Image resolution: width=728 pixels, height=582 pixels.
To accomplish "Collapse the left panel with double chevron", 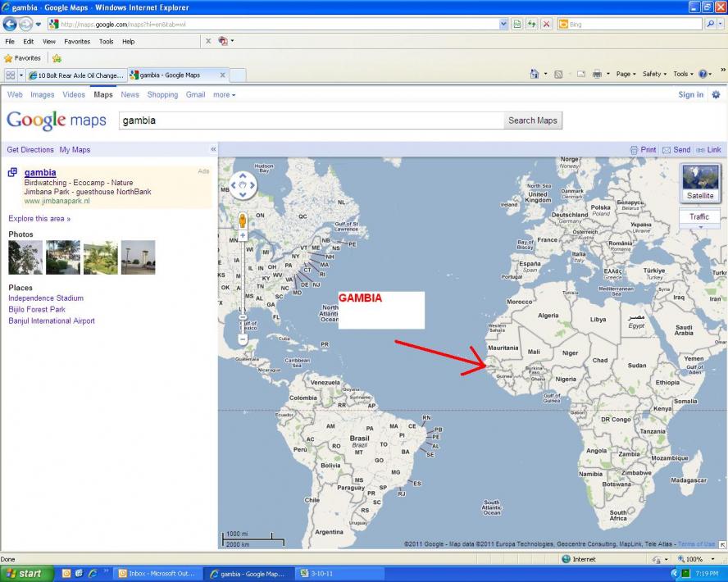I will tap(213, 149).
